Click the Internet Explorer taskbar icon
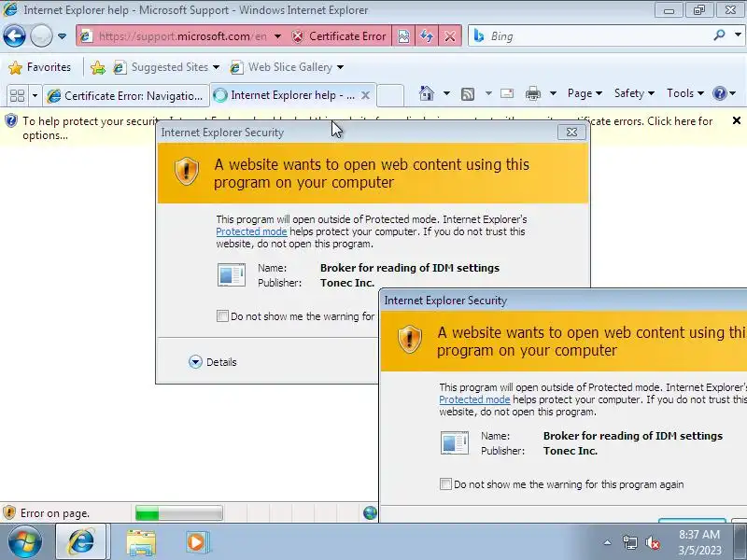 coord(82,541)
